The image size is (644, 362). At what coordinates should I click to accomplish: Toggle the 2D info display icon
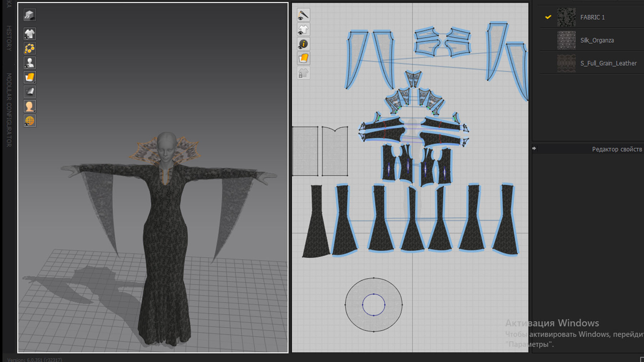(x=303, y=44)
